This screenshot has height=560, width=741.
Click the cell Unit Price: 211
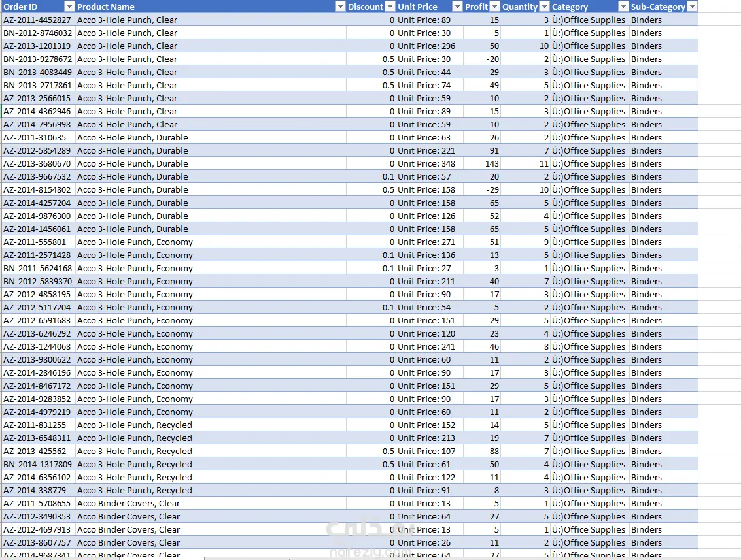pos(430,281)
